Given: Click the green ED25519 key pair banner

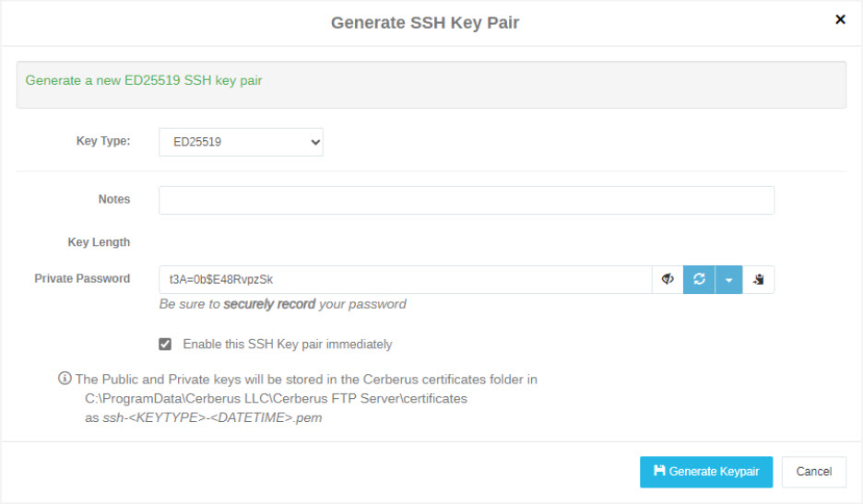Looking at the screenshot, I should [x=431, y=85].
